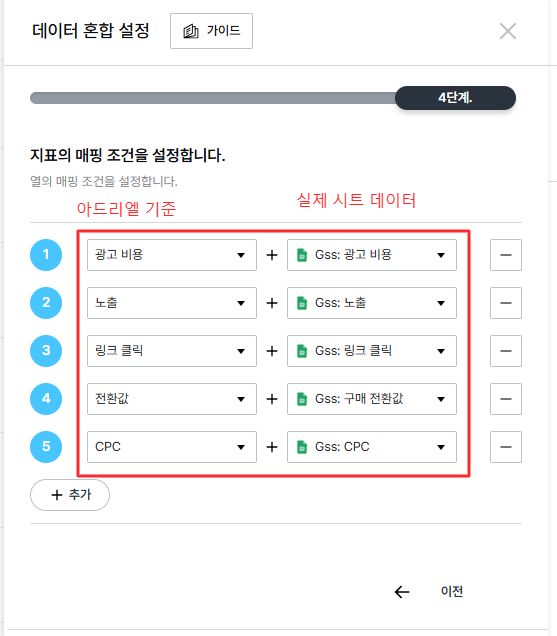Click the back arrow icon next to 이전

click(402, 592)
